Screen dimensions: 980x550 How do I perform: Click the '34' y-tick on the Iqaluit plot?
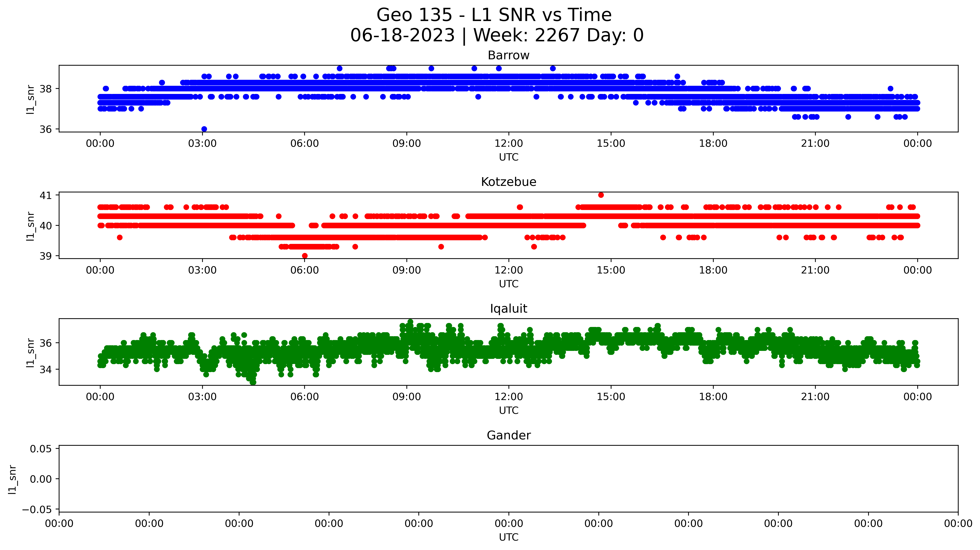point(46,370)
